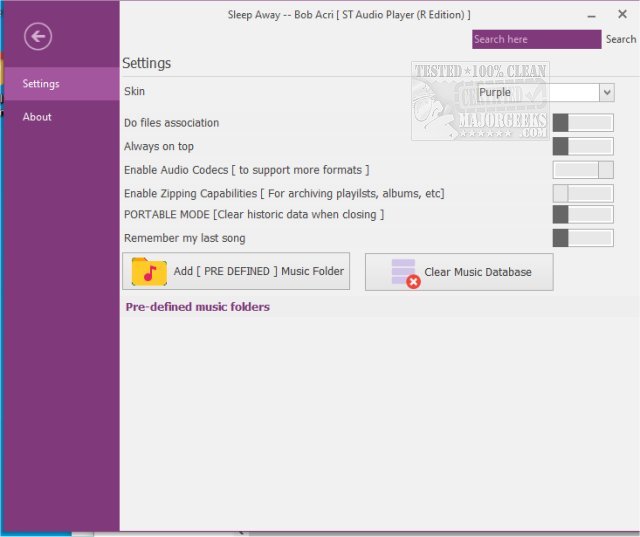Open the Skin dropdown arrow
The image size is (640, 537).
coord(607,92)
